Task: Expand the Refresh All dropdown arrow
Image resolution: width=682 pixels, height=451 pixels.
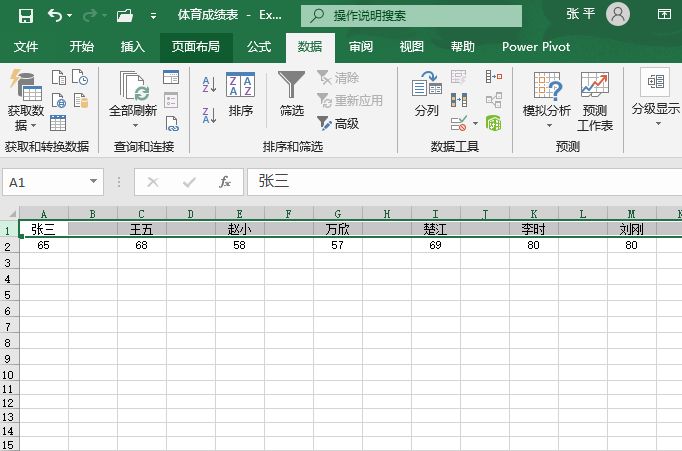Action: tap(135, 125)
